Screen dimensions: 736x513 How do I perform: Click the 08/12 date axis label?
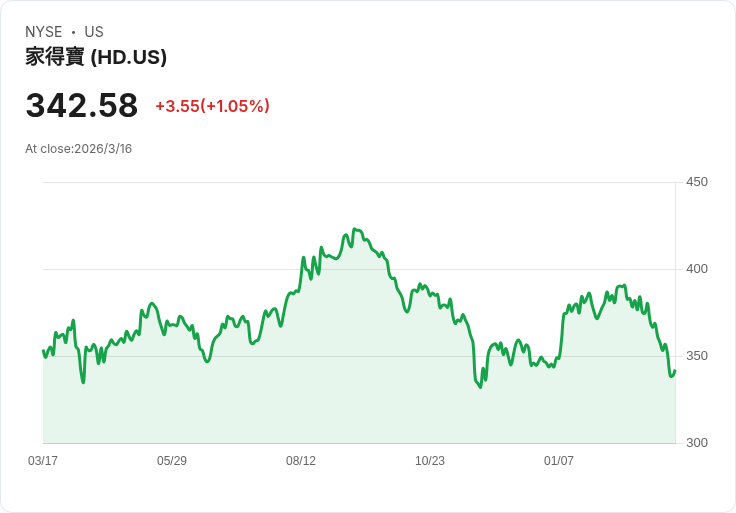coord(301,460)
